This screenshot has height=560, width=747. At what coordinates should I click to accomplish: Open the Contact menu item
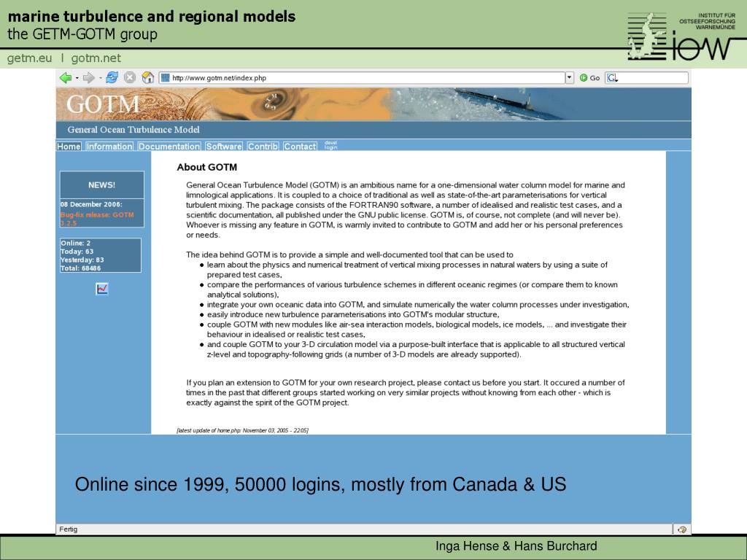click(300, 146)
